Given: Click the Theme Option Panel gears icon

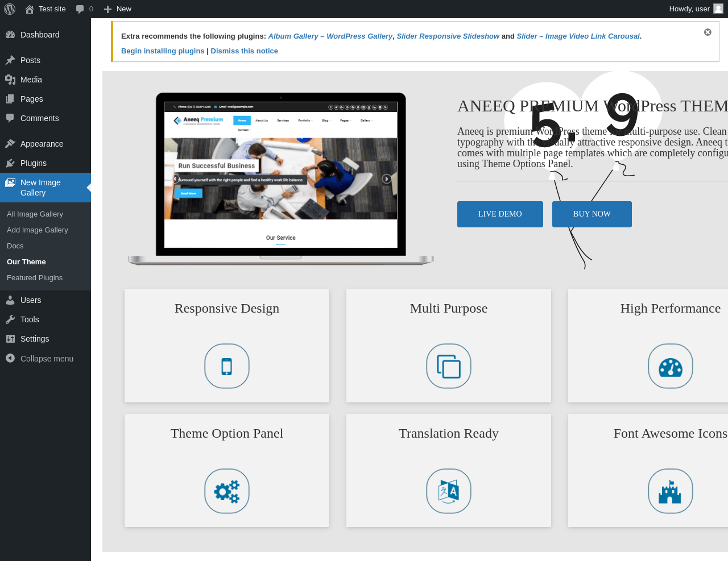Looking at the screenshot, I should (x=227, y=491).
